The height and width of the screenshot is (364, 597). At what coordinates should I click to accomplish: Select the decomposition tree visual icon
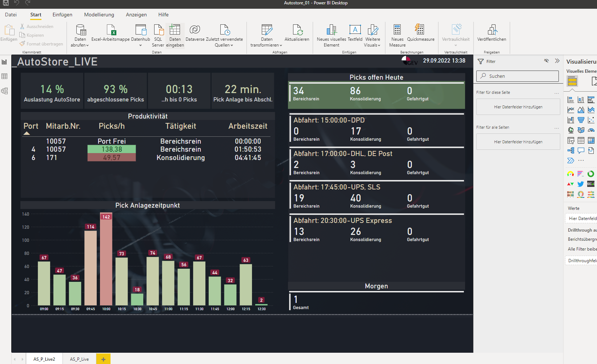click(571, 151)
